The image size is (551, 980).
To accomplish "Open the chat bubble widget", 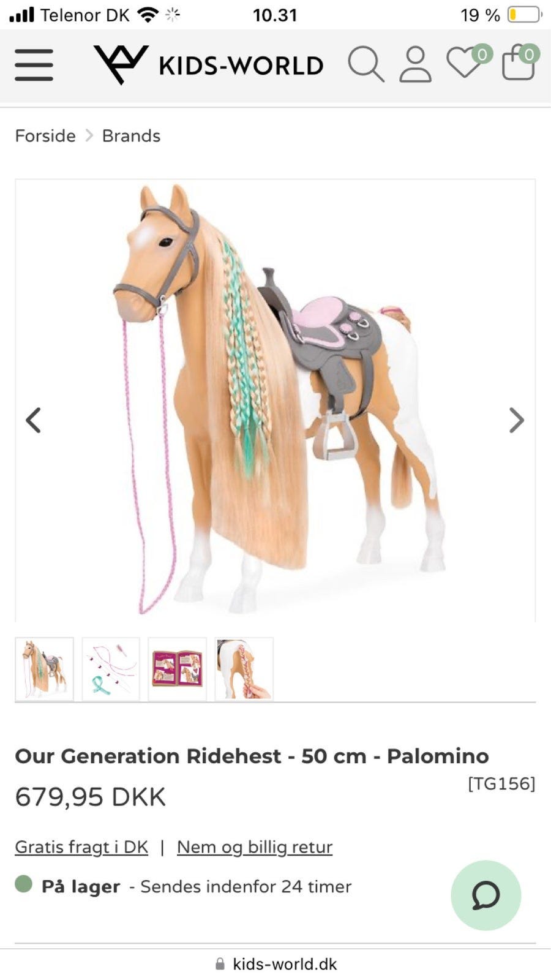I will [x=485, y=895].
